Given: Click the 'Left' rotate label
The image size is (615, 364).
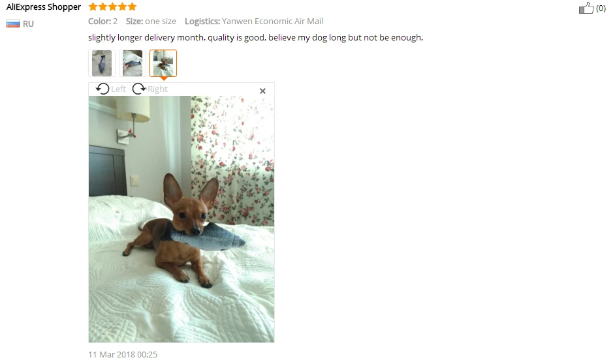Looking at the screenshot, I should click(x=118, y=89).
